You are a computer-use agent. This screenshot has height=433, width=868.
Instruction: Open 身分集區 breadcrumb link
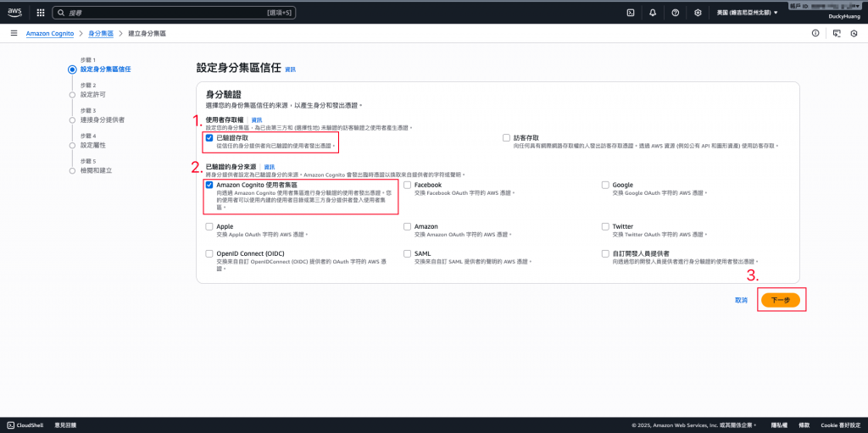tap(101, 34)
